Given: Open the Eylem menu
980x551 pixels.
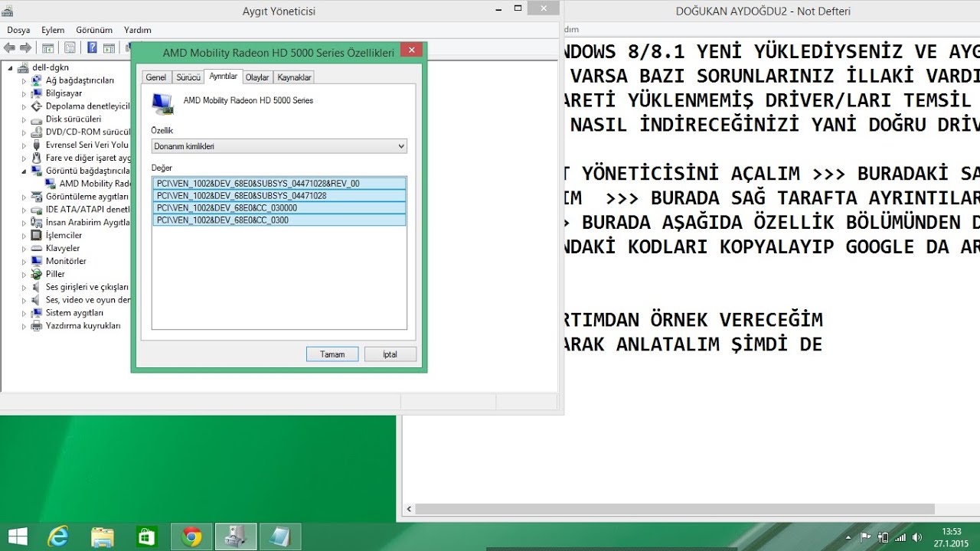Looking at the screenshot, I should pyautogui.click(x=53, y=30).
